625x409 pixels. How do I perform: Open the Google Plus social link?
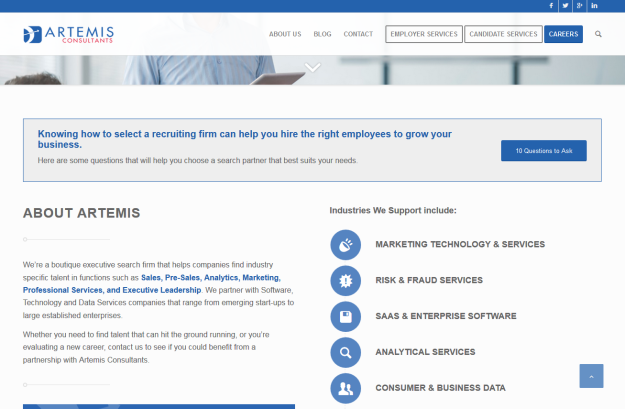coord(580,5)
